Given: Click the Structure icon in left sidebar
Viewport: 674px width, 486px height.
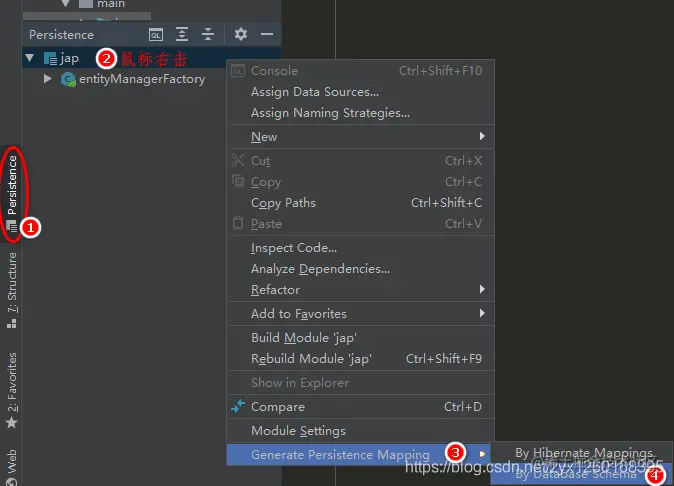Looking at the screenshot, I should point(12,324).
